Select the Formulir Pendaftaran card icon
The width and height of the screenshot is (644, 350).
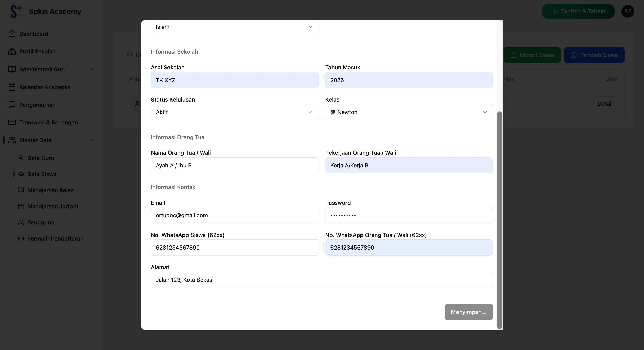[21, 238]
